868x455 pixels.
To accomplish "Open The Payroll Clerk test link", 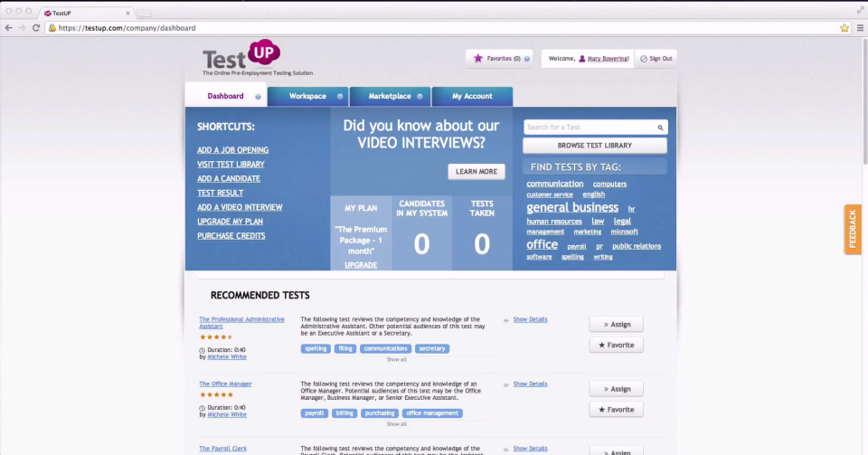I will coord(223,449).
